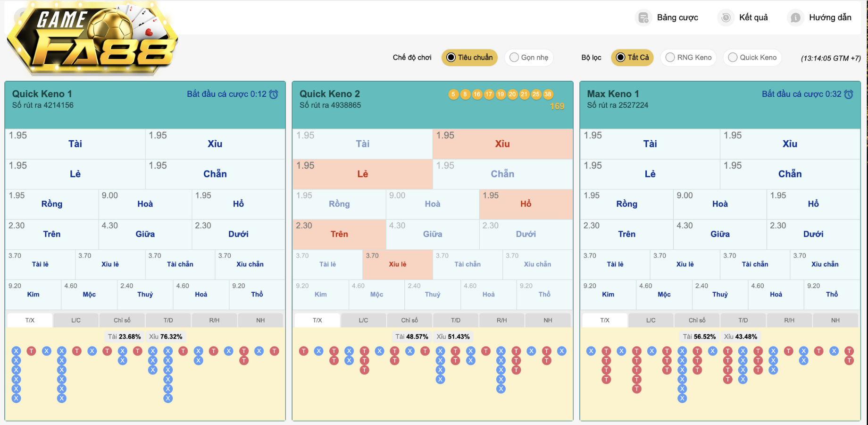Viewport: 868px width, 425px height.
Task: Open Chỉ số tab in Quick Keno 2
Action: (409, 320)
